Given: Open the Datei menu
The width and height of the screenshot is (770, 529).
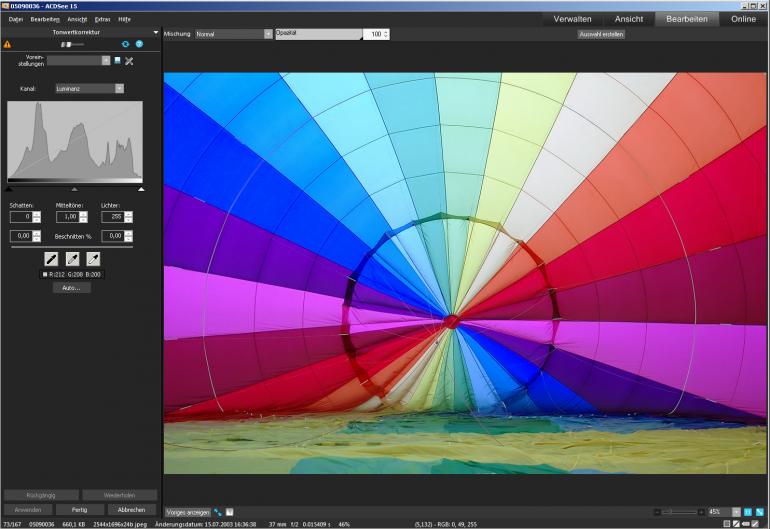Looking at the screenshot, I should 16,19.
